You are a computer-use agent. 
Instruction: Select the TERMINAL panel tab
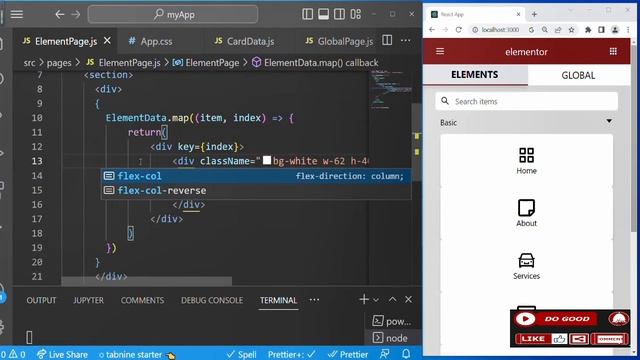279,300
